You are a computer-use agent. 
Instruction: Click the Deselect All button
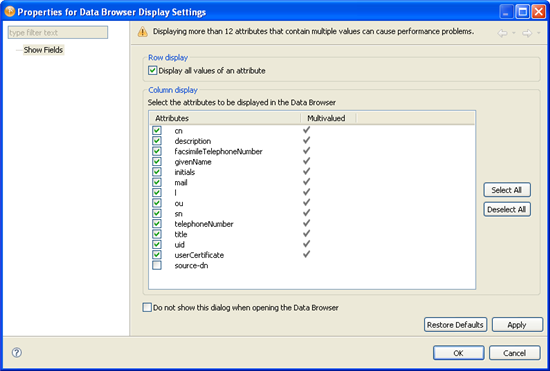pyautogui.click(x=507, y=209)
